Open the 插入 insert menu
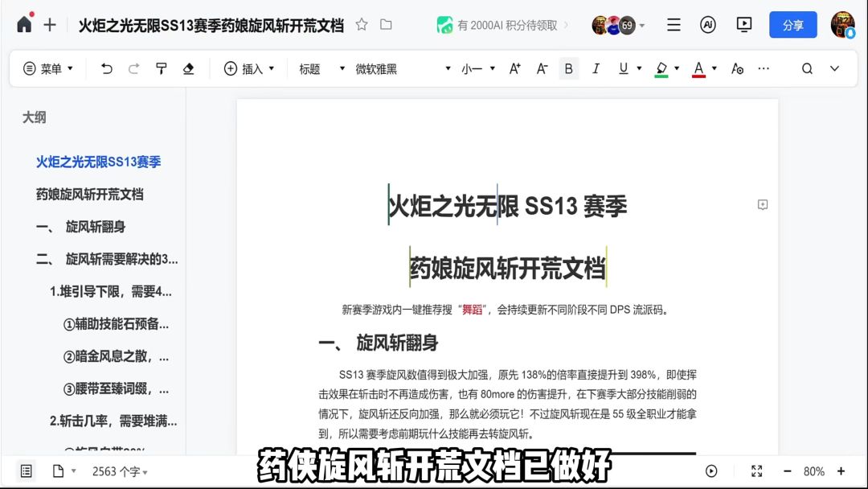The width and height of the screenshot is (868, 489). [249, 68]
